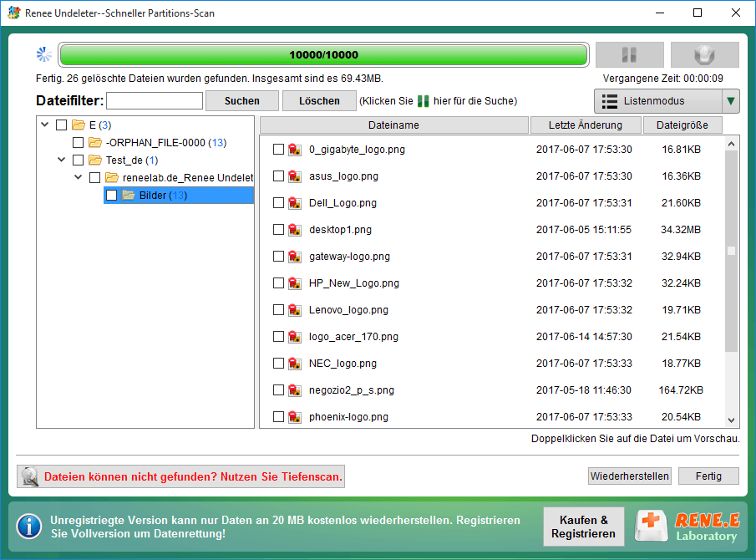Click the file icon of gateway-logo.png
Image resolution: width=756 pixels, height=560 pixels.
295,257
